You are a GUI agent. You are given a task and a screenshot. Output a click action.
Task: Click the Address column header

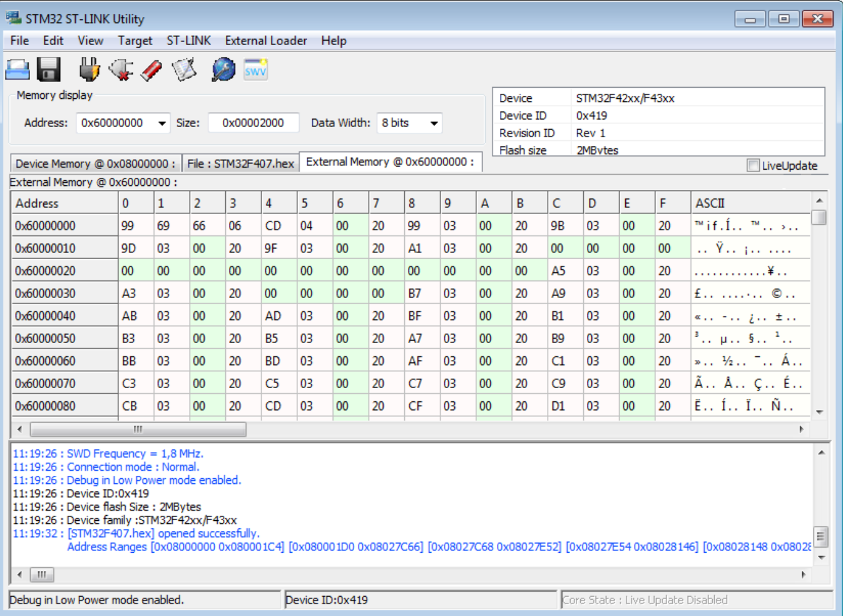point(65,203)
